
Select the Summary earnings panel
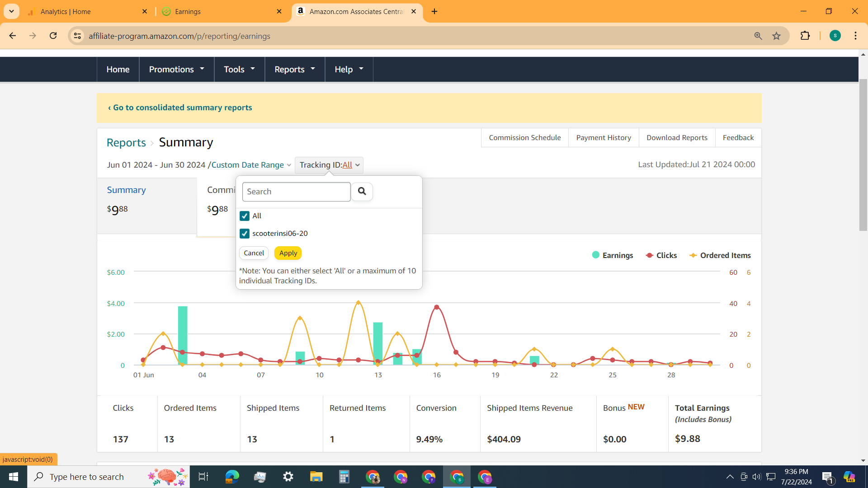pyautogui.click(x=147, y=206)
